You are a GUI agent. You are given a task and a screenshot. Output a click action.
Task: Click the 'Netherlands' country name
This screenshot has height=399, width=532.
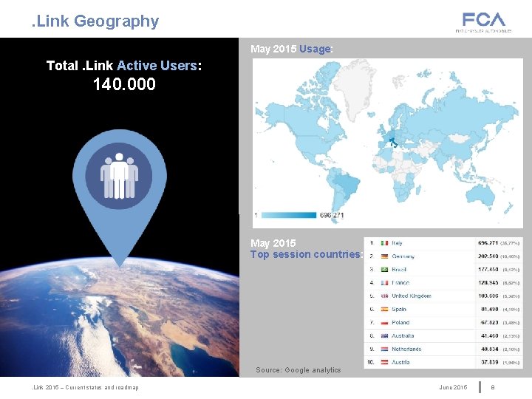click(406, 349)
